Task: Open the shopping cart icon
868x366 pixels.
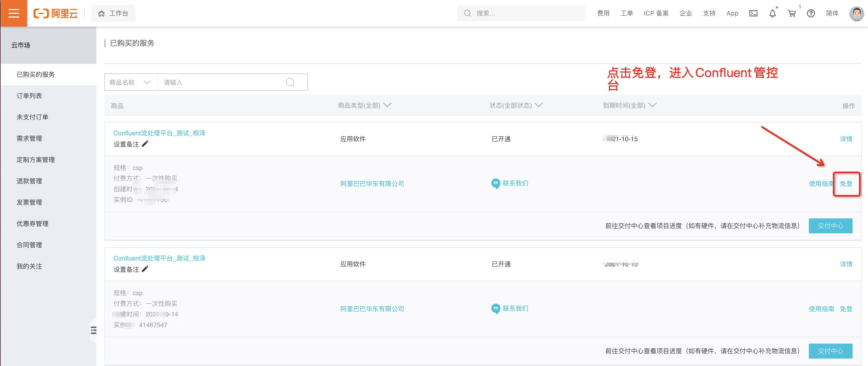Action: tap(792, 14)
